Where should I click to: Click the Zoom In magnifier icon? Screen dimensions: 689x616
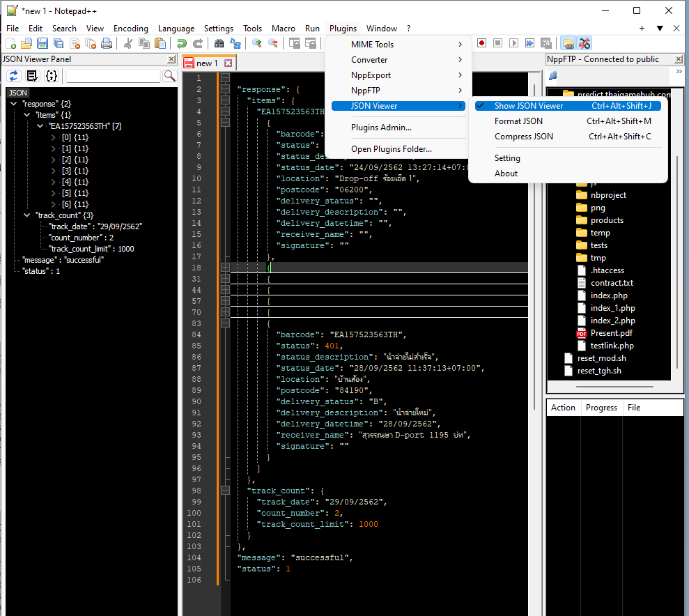pyautogui.click(x=256, y=43)
